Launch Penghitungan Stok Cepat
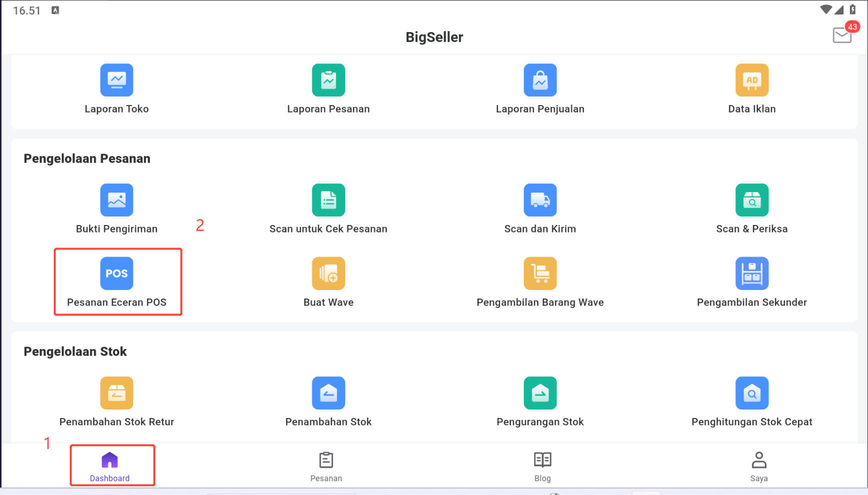Screen dimensions: 868x495 tap(751, 393)
